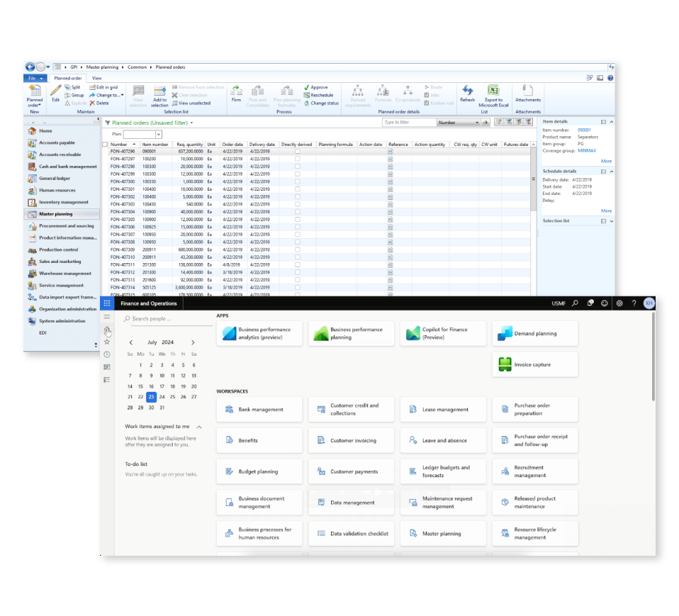
Task: Click the Edit pencil icon in the ribbon
Action: pos(55,92)
